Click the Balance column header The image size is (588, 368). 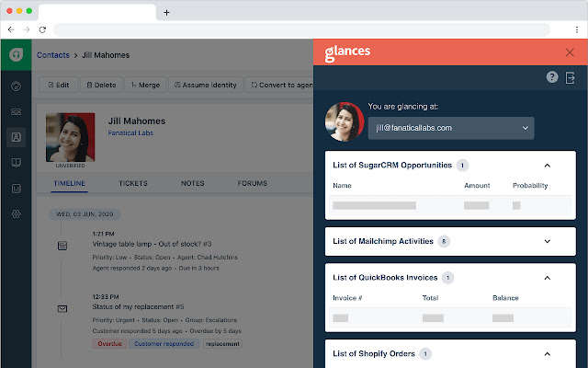[505, 298]
